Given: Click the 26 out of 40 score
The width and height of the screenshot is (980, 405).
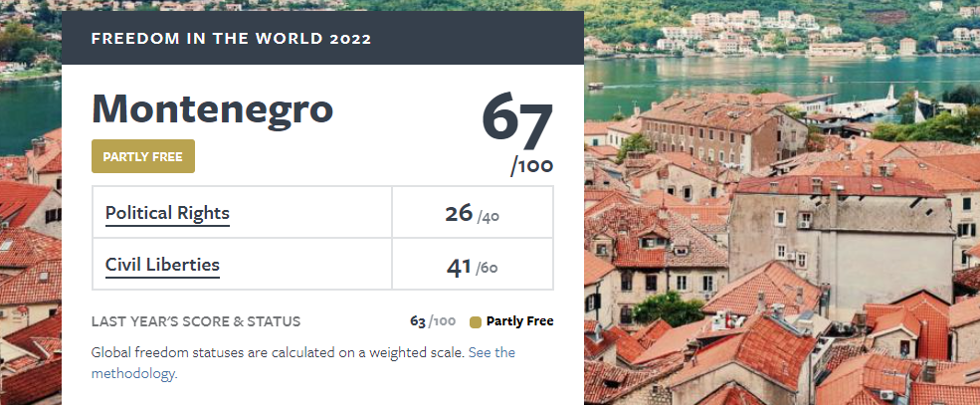Looking at the screenshot, I should pos(472,214).
